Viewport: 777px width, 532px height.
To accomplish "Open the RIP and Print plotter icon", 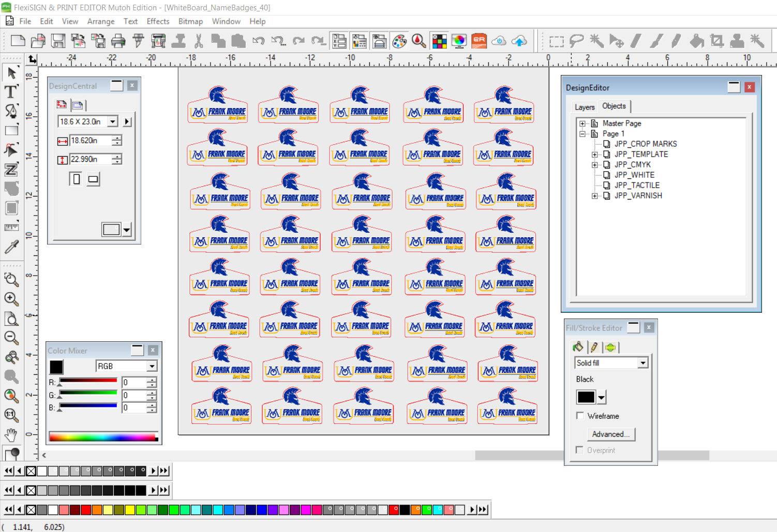I will 158,41.
